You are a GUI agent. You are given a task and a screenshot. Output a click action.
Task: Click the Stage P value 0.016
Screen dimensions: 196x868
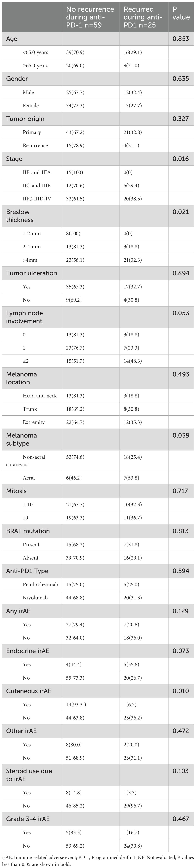tap(181, 159)
